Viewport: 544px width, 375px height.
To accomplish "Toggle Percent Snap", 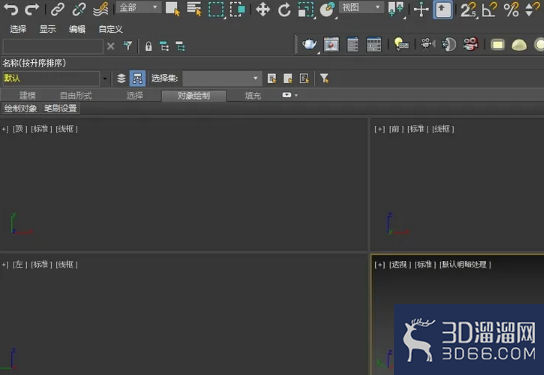I will pos(511,10).
